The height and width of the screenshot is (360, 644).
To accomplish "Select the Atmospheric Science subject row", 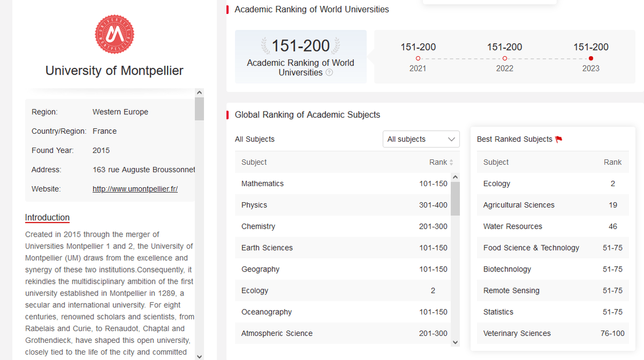I will [x=343, y=334].
